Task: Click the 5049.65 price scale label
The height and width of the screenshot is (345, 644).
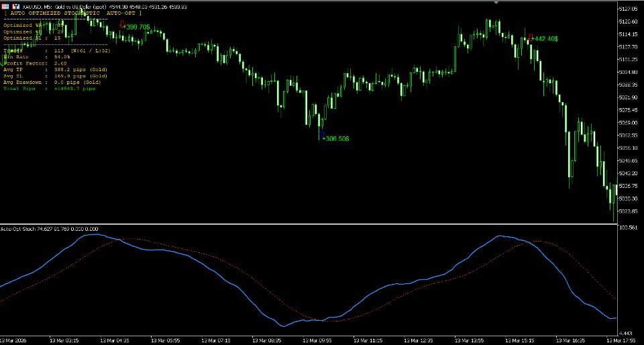Action: [x=630, y=160]
